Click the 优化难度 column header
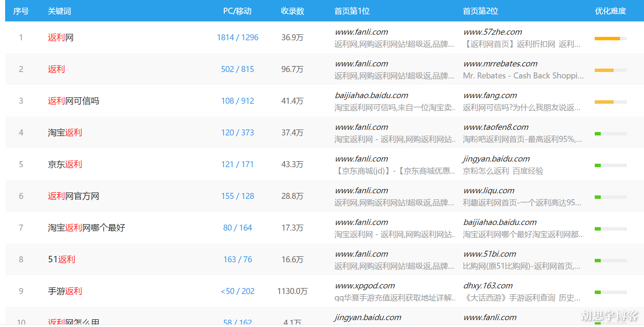This screenshot has height=327, width=644. tap(611, 11)
